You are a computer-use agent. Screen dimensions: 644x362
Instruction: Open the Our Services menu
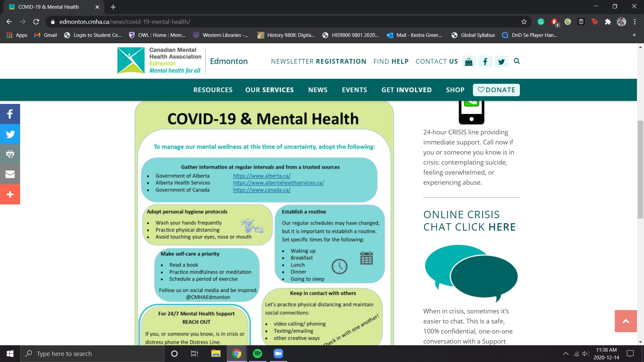(269, 90)
